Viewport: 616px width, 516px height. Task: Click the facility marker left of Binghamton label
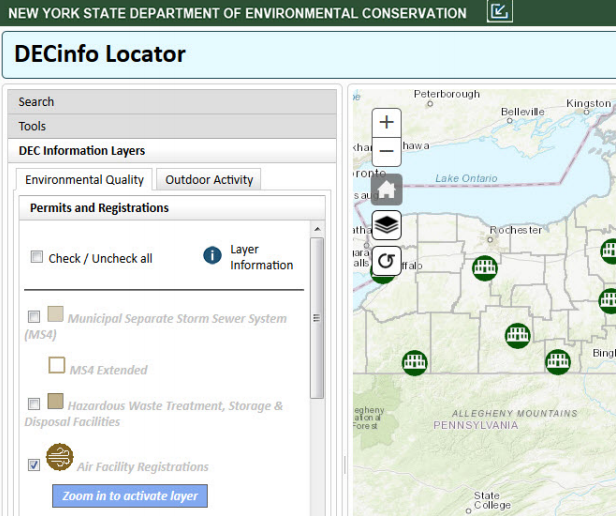coord(558,362)
